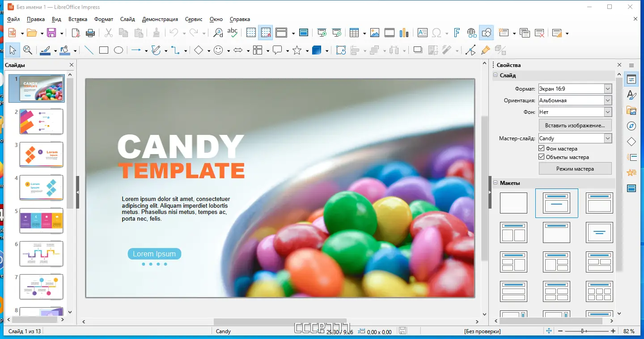Open the Navigator deck in the sidebar

click(631, 126)
